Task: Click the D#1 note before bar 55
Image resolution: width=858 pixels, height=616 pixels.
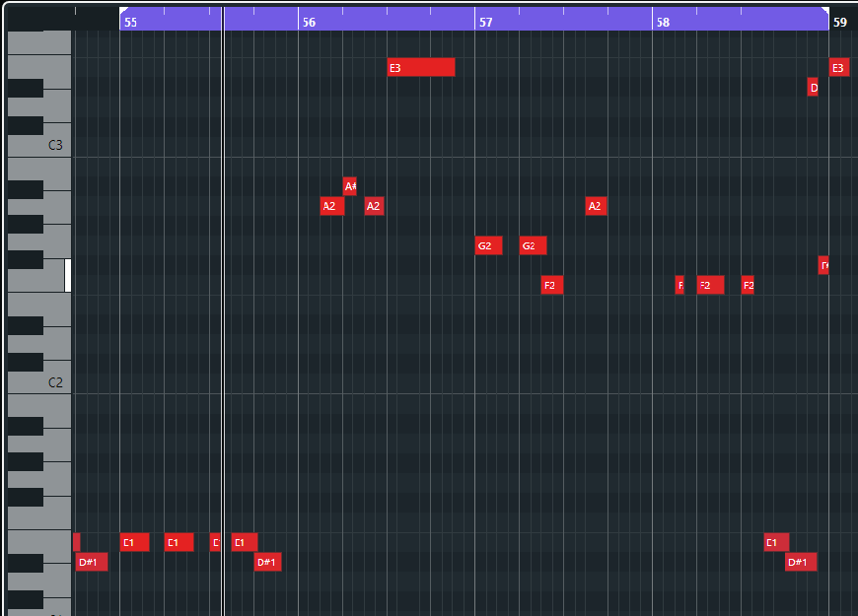Action: coord(92,562)
